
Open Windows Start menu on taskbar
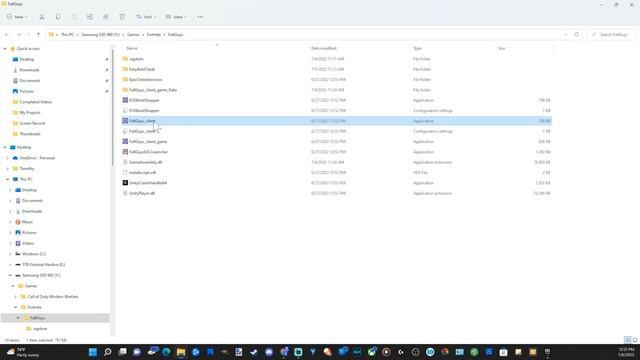[x=93, y=352]
